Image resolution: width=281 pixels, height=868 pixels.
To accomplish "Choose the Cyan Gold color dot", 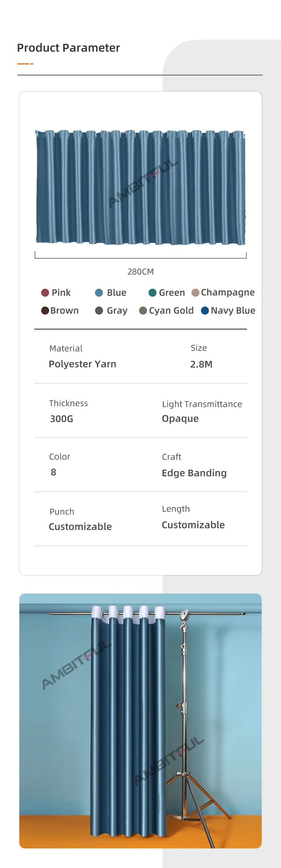I will [x=143, y=310].
